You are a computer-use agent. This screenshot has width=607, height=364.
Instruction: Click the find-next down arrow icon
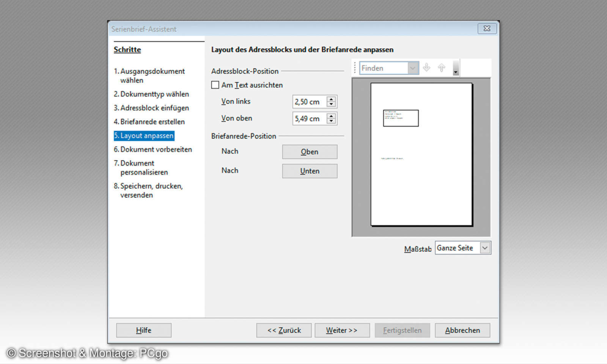click(x=426, y=67)
